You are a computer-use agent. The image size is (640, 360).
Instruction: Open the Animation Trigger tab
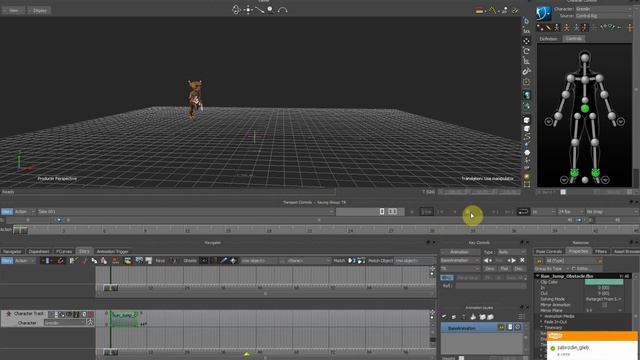113,251
